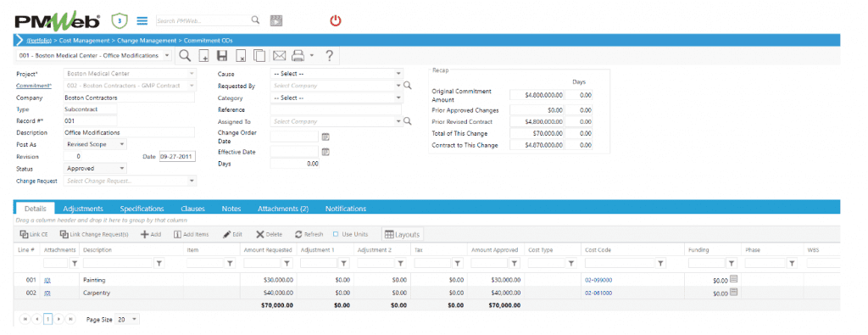Viewport: 868px width, 335px height.
Task: Open the print options dropdown arrow
Action: (312, 55)
